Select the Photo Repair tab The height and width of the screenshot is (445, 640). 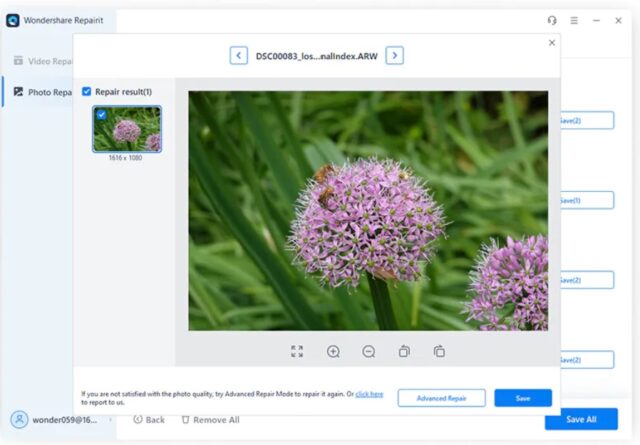[38, 92]
